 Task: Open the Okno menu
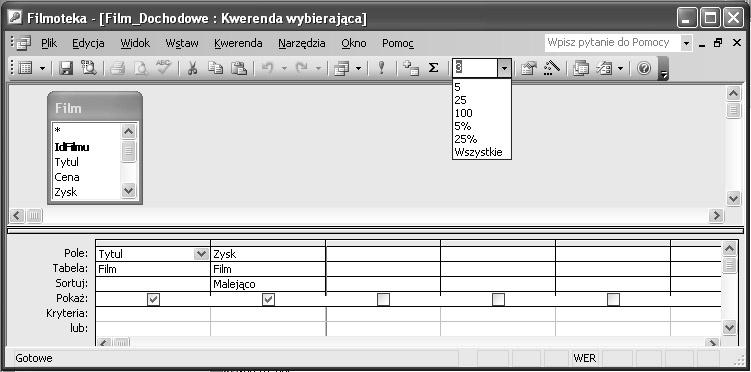tap(354, 43)
